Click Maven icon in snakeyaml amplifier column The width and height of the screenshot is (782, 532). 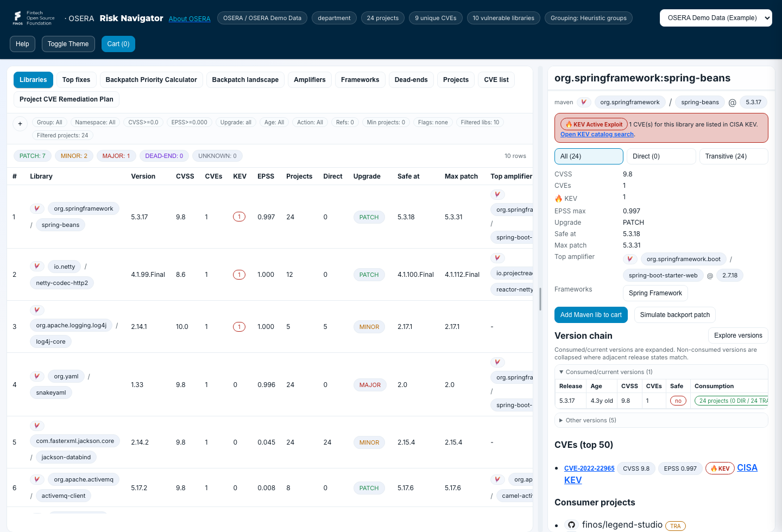(497, 362)
